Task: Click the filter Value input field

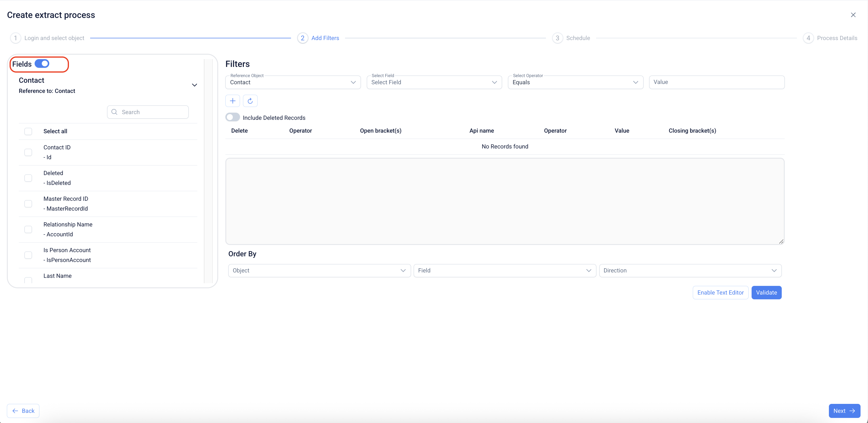Action: coord(716,82)
